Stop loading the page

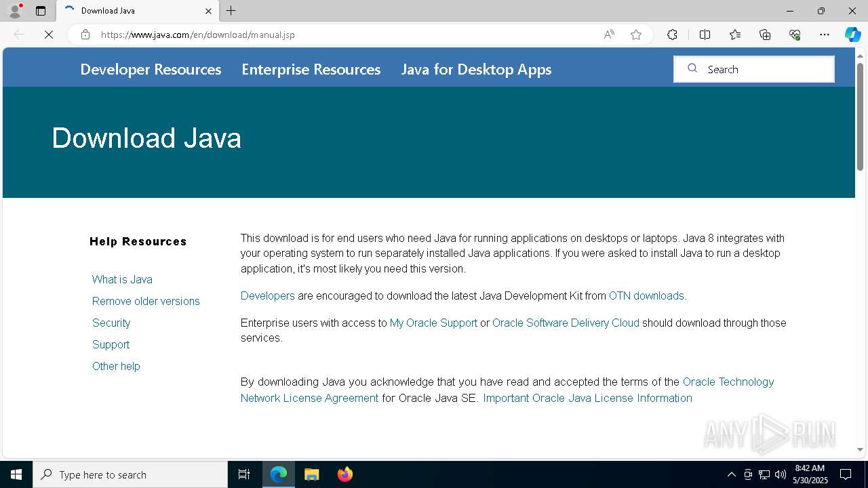[x=49, y=35]
